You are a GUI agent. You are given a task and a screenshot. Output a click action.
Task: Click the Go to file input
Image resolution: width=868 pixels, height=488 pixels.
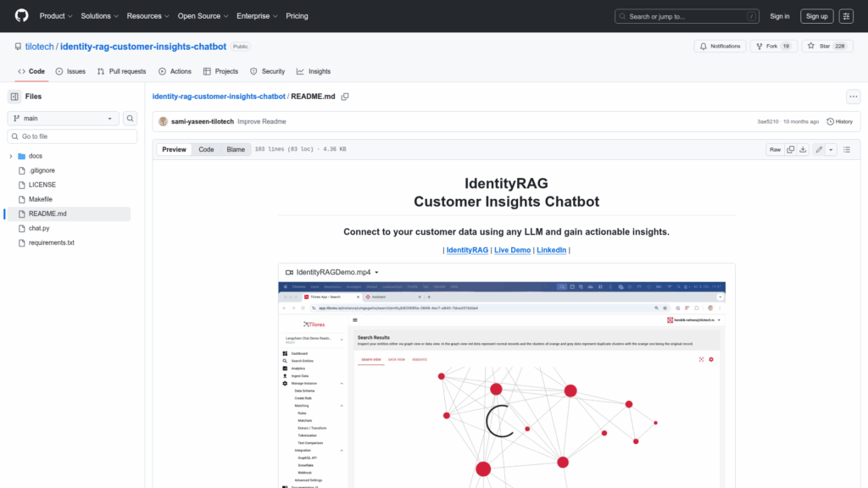[x=72, y=136]
